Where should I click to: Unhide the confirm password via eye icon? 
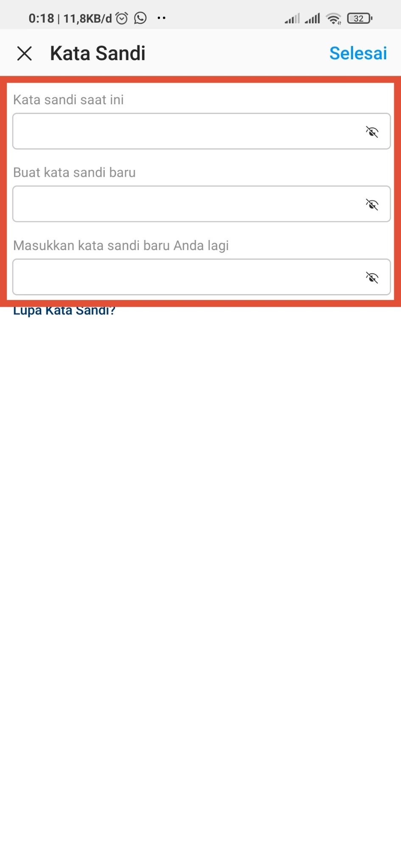coord(372,278)
